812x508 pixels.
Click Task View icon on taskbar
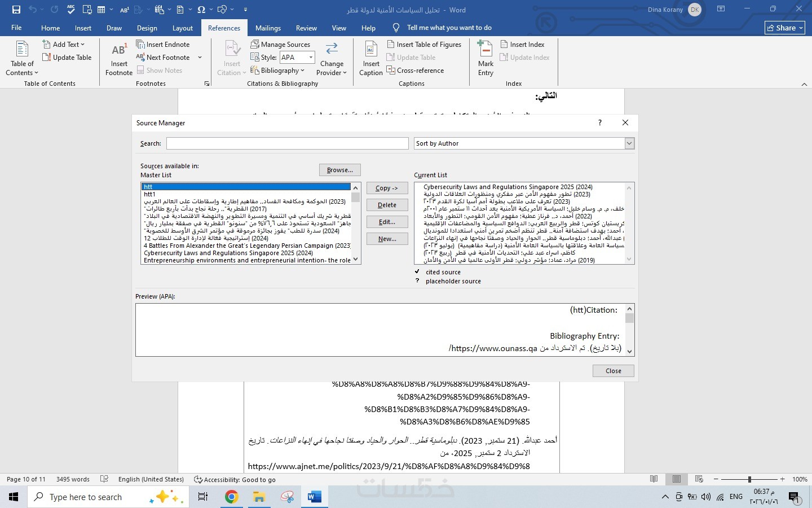point(203,497)
